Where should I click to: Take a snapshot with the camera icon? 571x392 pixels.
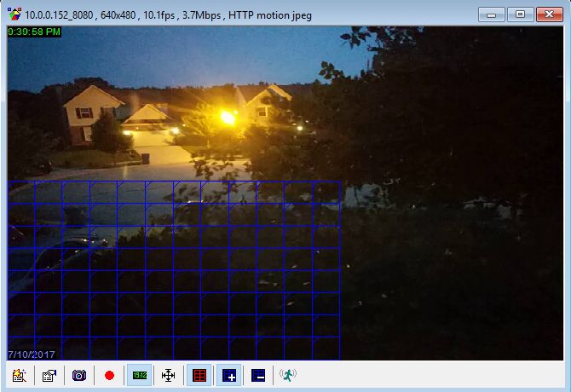[79, 375]
